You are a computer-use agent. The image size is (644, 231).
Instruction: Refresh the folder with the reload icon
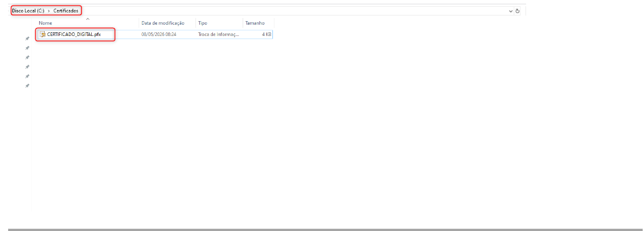tap(517, 11)
